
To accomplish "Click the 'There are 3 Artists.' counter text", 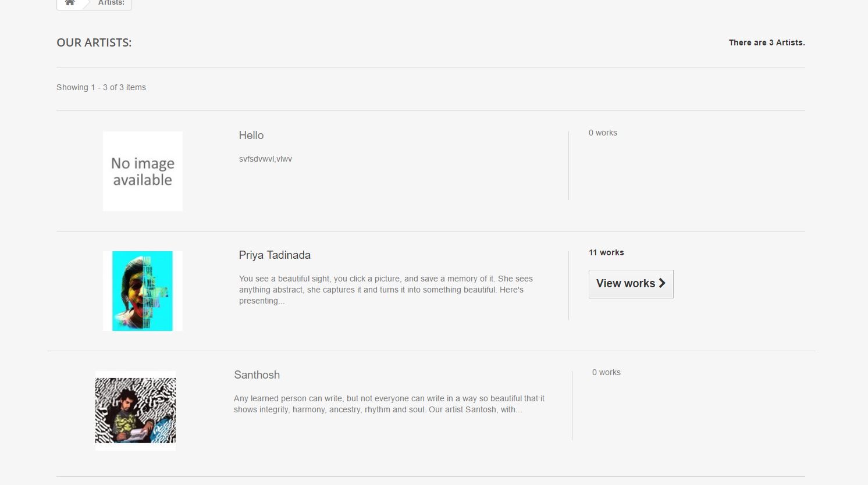I will point(767,43).
